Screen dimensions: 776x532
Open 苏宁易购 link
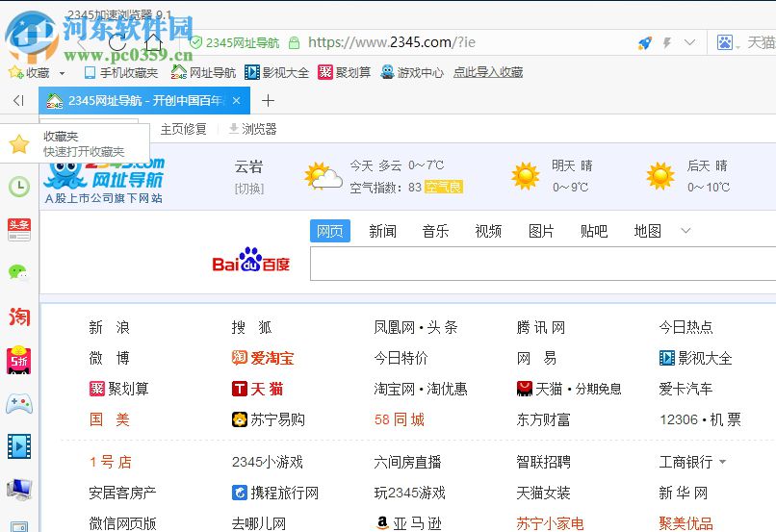click(x=269, y=419)
